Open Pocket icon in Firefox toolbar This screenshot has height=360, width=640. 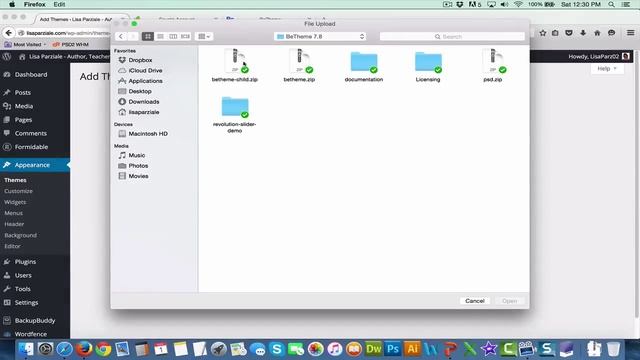coord(569,33)
